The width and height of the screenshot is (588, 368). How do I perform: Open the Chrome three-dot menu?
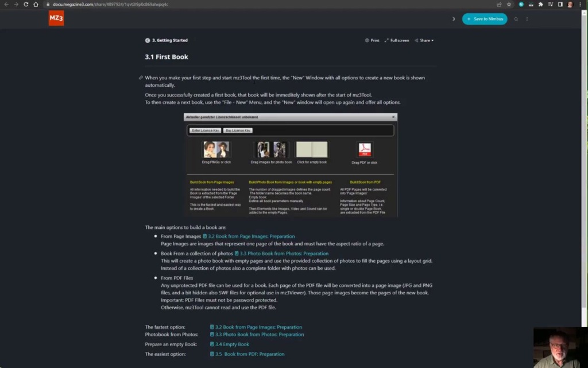coord(580,5)
